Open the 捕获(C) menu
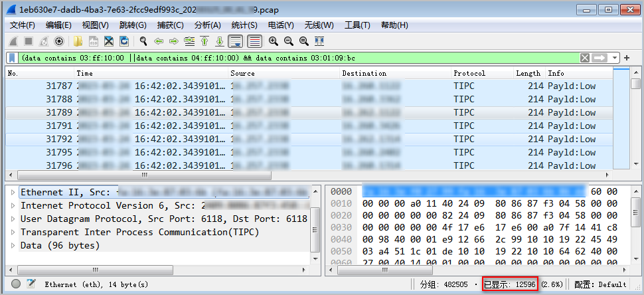 point(171,25)
